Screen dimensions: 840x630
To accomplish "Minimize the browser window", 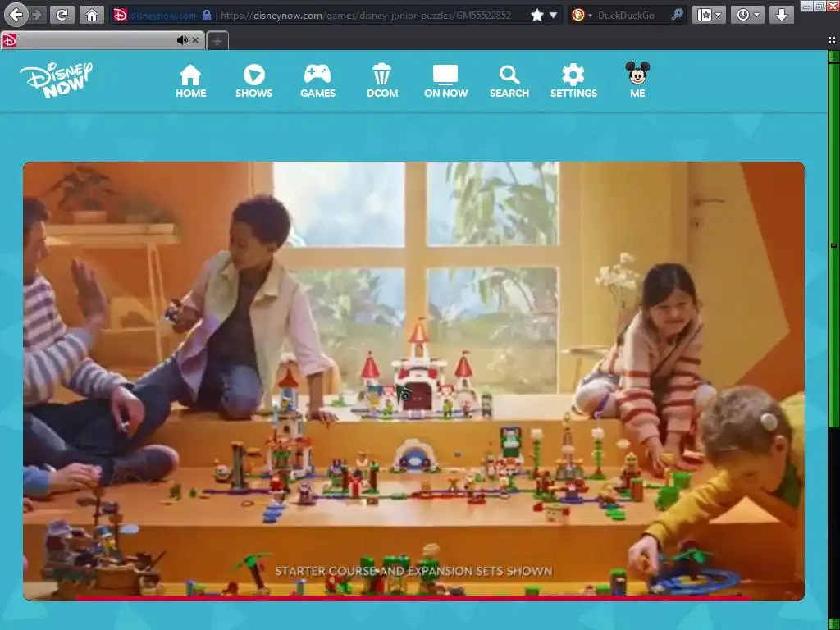I will pos(807,6).
